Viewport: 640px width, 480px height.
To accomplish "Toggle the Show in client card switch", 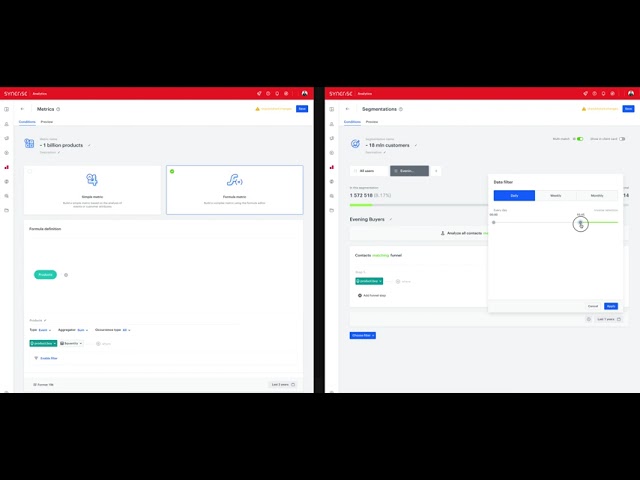I will [x=622, y=139].
